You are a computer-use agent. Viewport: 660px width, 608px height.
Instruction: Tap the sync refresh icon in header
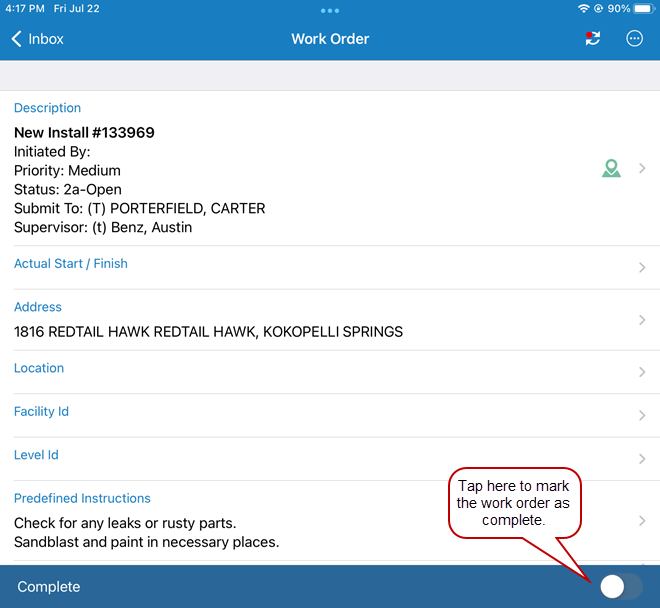coord(593,39)
